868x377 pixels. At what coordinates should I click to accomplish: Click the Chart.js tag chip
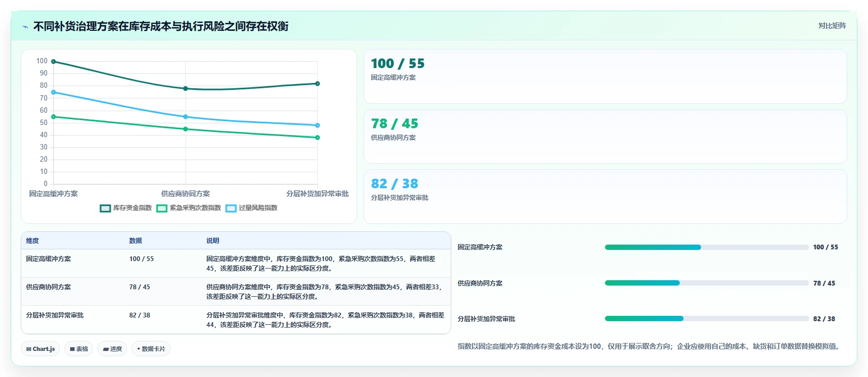[40, 349]
